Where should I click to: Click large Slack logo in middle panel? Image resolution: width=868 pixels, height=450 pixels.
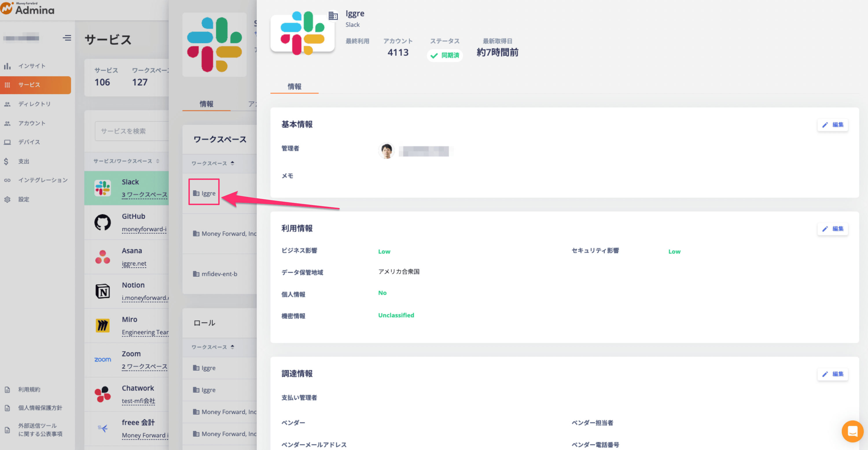pos(215,45)
